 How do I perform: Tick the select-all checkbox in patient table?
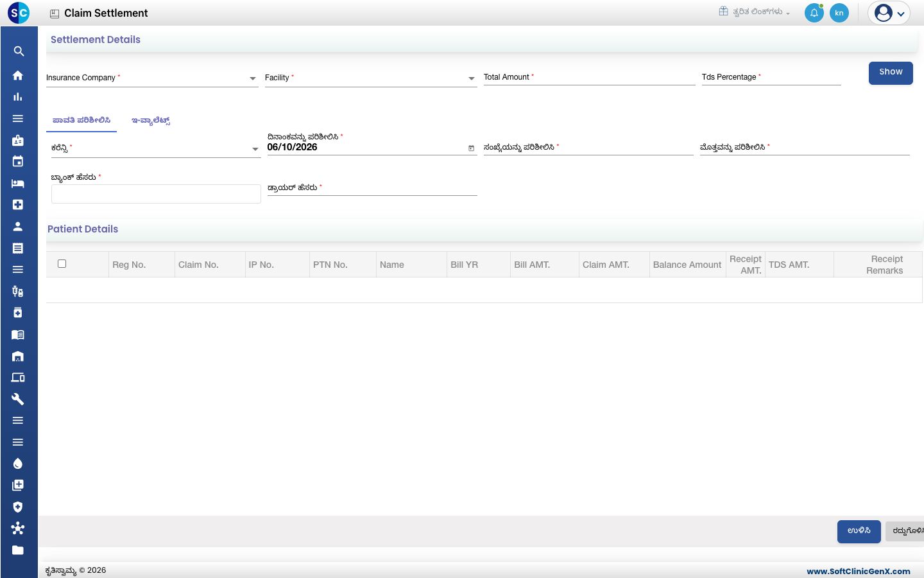(x=62, y=264)
